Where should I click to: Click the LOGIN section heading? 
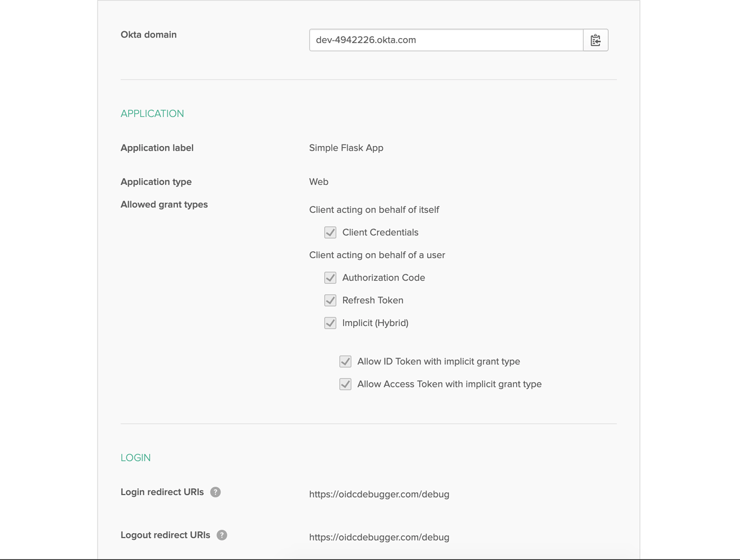(x=135, y=458)
